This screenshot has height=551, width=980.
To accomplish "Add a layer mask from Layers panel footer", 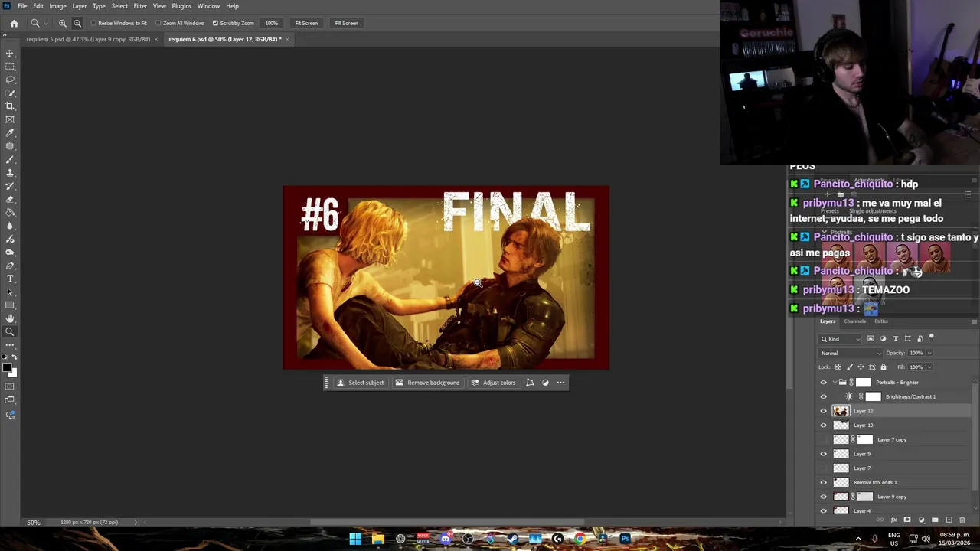I will (907, 520).
